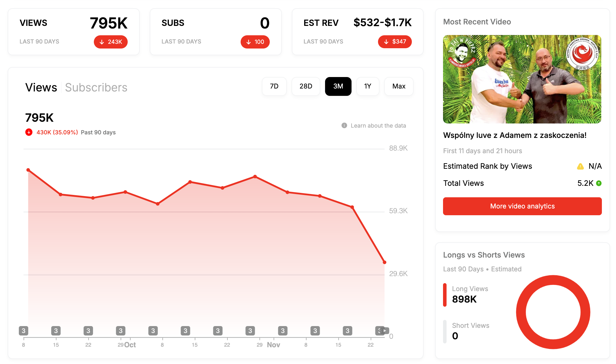Switch chart to Subscribers tab
This screenshot has width=616, height=364.
96,87
